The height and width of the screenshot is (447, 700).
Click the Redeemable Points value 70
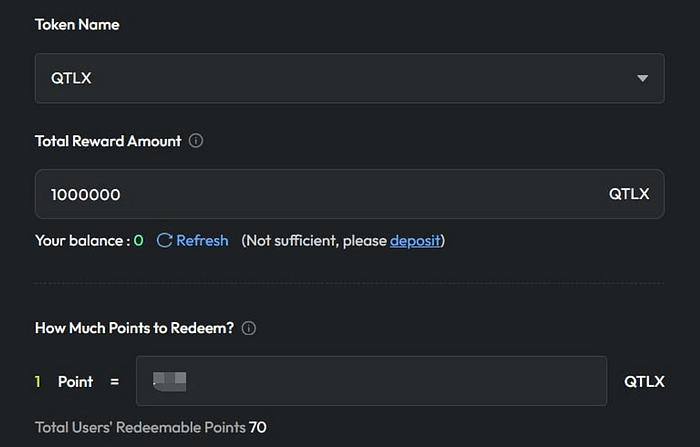coord(258,428)
